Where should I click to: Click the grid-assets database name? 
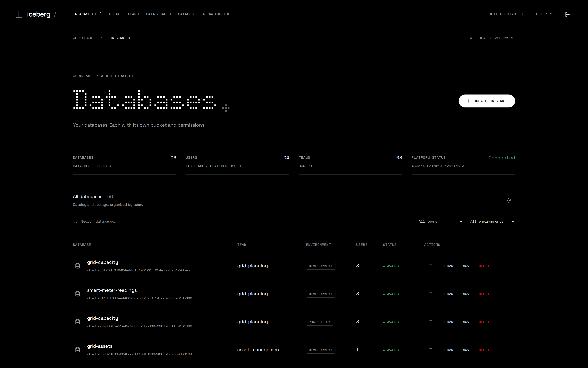click(x=100, y=346)
